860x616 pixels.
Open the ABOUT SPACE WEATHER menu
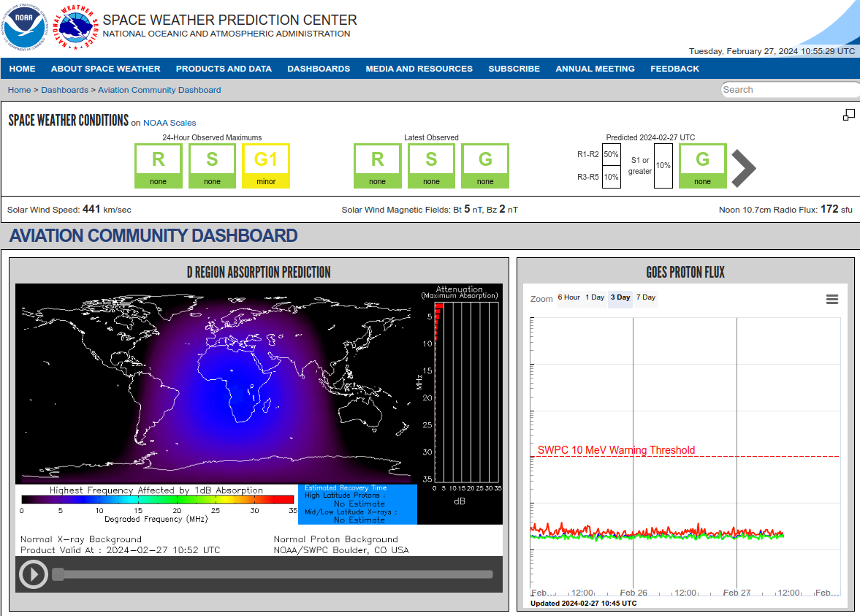click(106, 69)
